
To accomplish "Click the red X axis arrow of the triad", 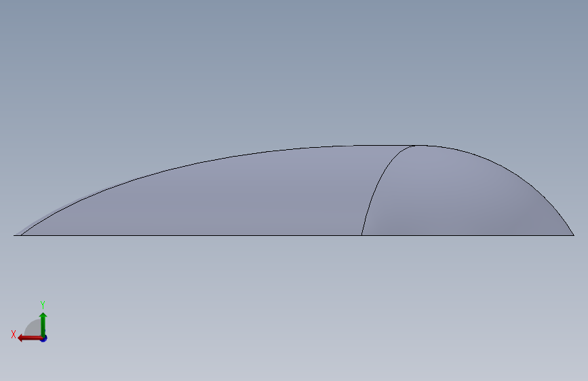I will pos(29,338).
